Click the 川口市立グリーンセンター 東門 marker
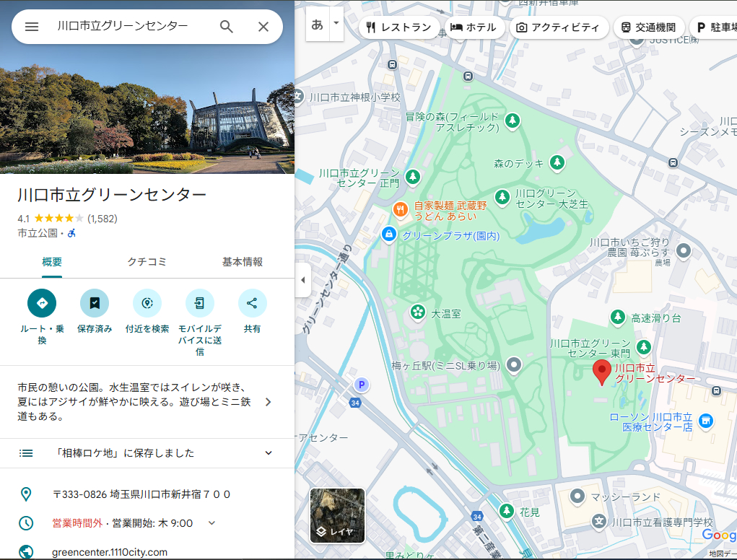Viewport: 737px width, 560px height. (x=643, y=348)
